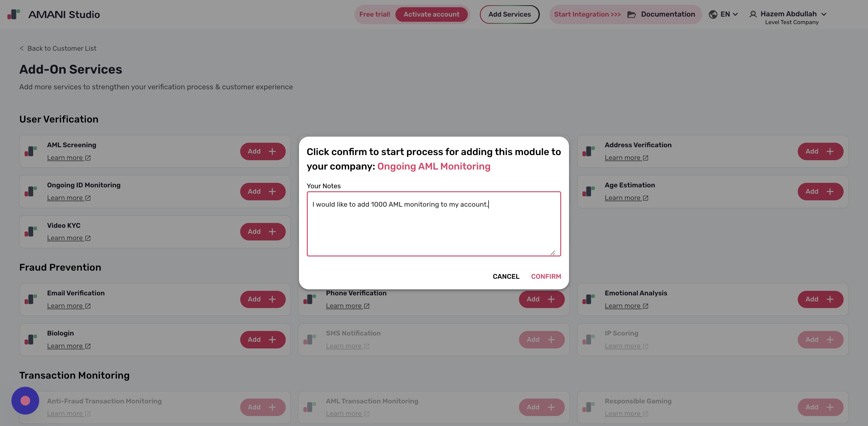Click the back chevron to Customer List
Viewport: 868px width, 426px height.
tap(22, 48)
